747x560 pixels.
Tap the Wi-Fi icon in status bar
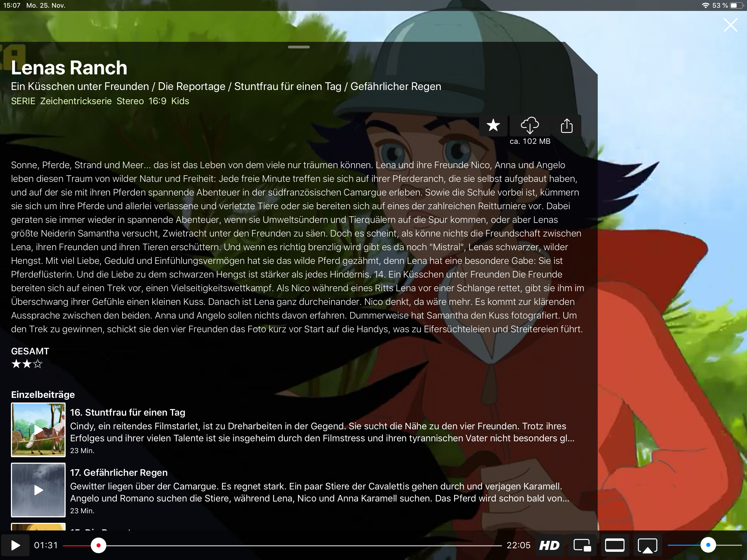pos(705,5)
